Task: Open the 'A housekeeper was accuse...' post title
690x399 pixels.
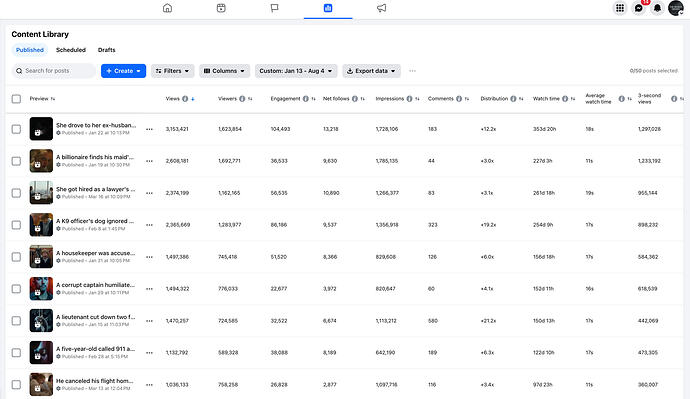Action: 95,253
